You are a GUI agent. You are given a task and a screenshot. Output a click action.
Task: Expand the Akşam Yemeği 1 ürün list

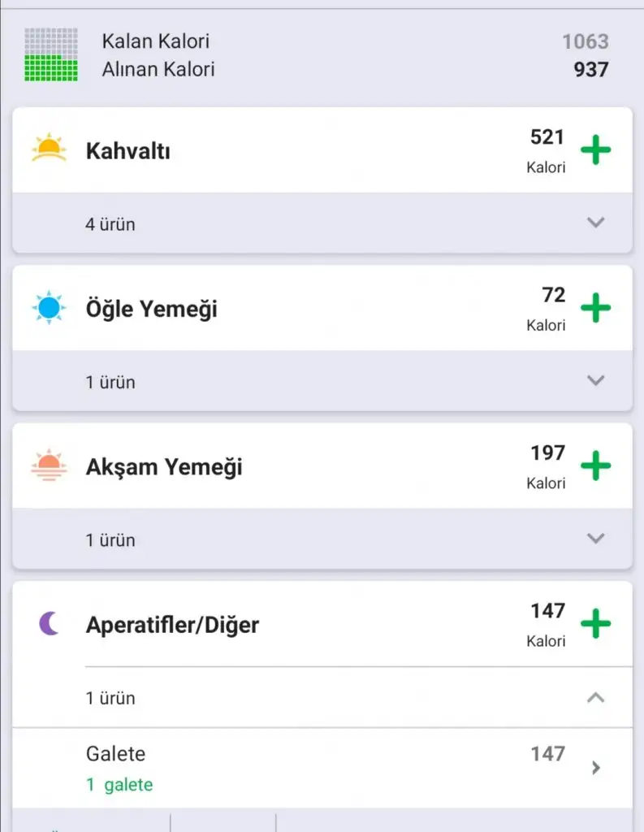596,538
